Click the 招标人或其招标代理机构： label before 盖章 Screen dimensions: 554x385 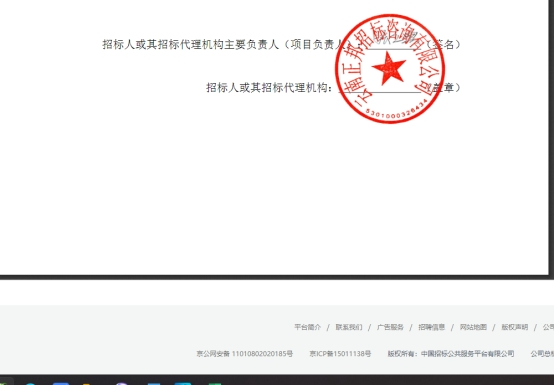(269, 88)
